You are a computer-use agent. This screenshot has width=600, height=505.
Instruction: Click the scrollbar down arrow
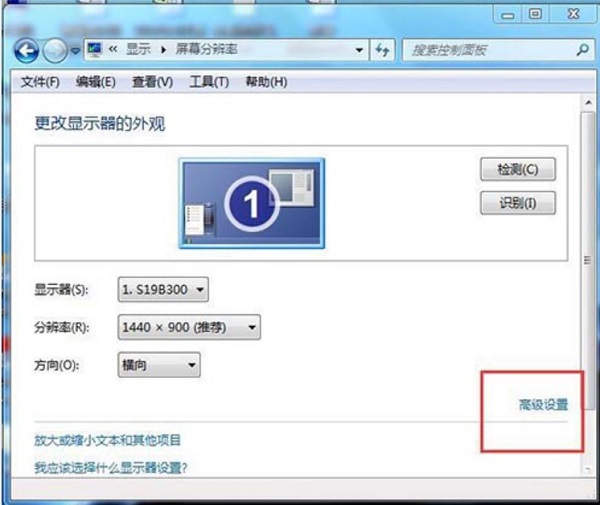pyautogui.click(x=588, y=469)
